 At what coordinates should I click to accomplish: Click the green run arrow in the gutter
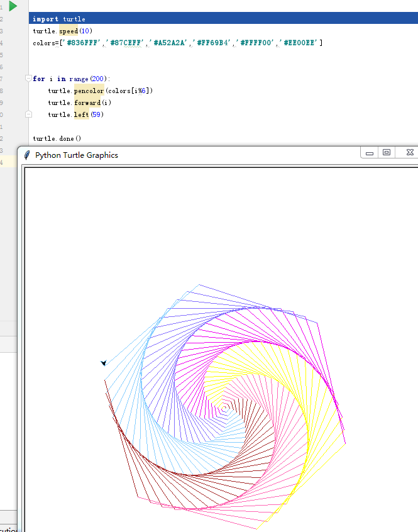click(x=13, y=6)
